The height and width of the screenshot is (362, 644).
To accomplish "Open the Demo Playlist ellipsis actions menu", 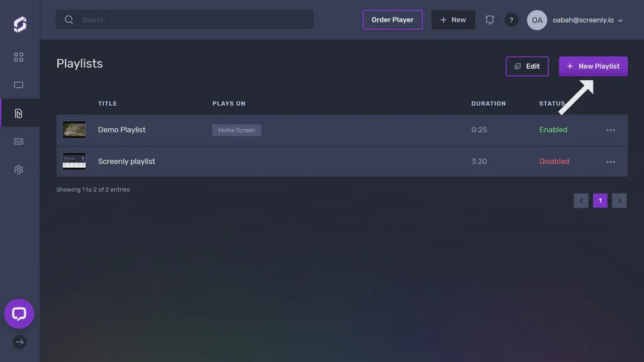I will click(610, 129).
